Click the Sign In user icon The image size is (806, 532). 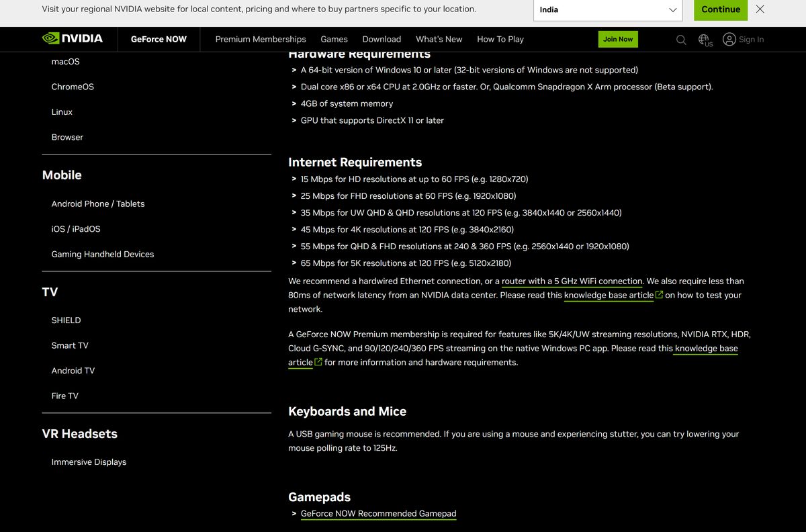tap(729, 40)
